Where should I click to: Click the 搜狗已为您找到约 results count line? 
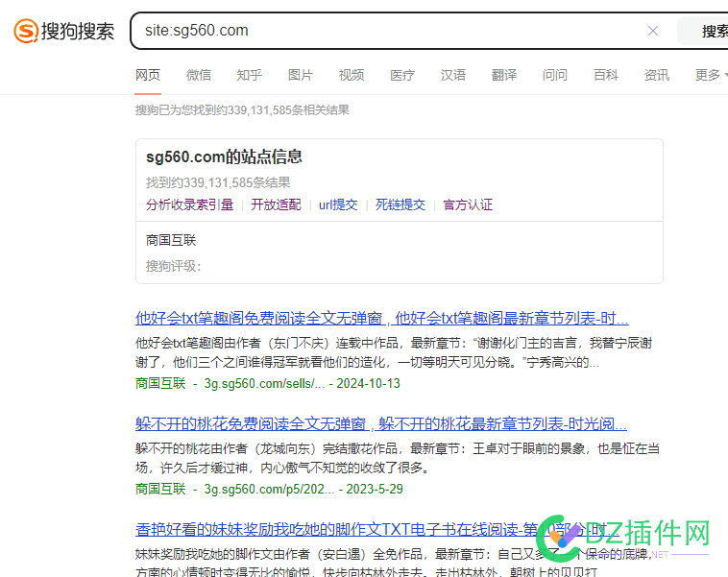[x=242, y=110]
